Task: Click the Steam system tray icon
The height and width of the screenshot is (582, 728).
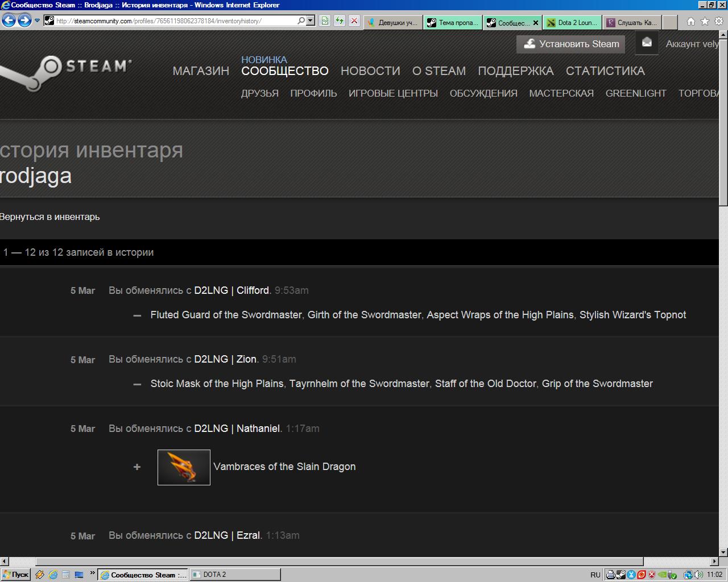Action: [x=621, y=575]
